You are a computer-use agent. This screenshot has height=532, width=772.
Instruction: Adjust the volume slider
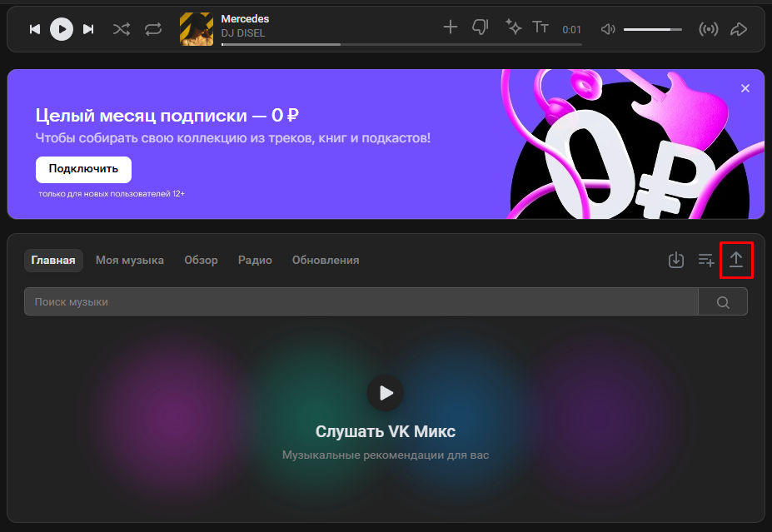tap(652, 29)
